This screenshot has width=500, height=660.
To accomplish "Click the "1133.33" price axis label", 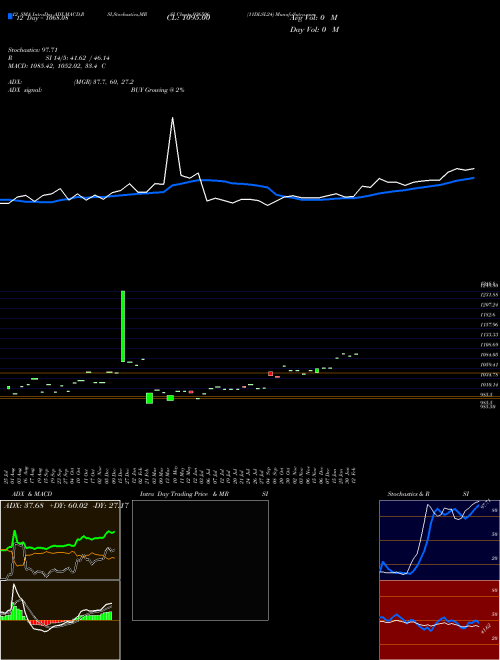I will (x=489, y=335).
